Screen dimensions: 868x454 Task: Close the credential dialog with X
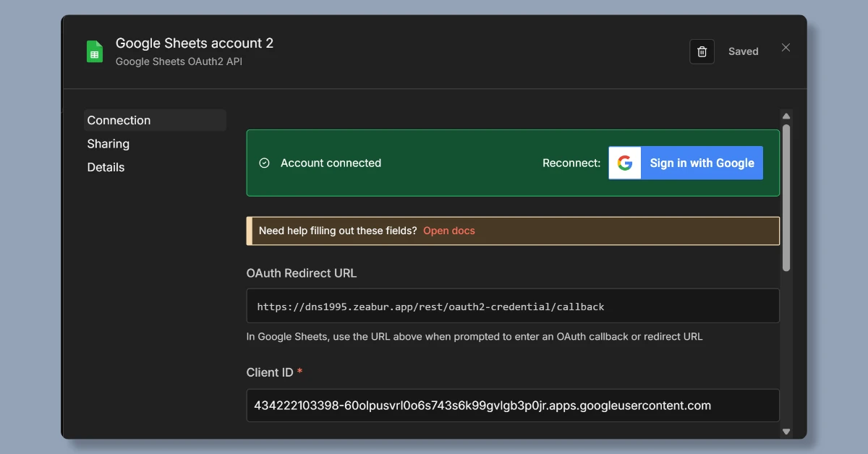pos(786,48)
